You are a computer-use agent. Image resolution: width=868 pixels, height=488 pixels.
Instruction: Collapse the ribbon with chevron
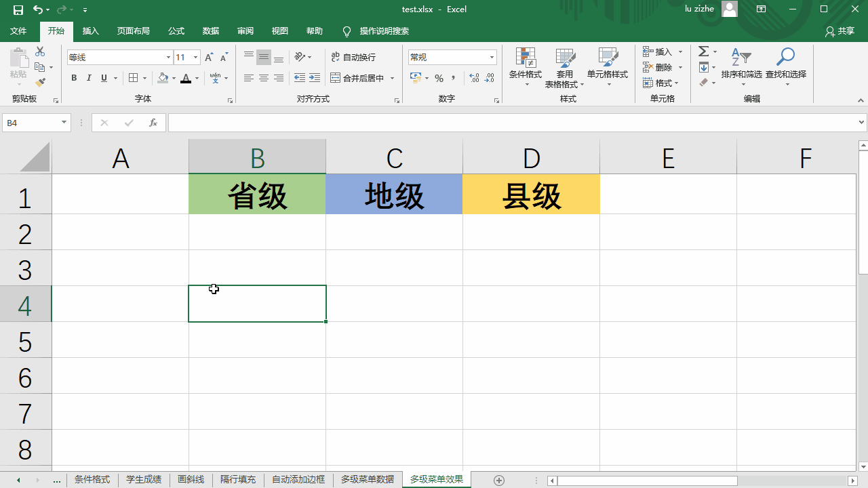[x=861, y=100]
